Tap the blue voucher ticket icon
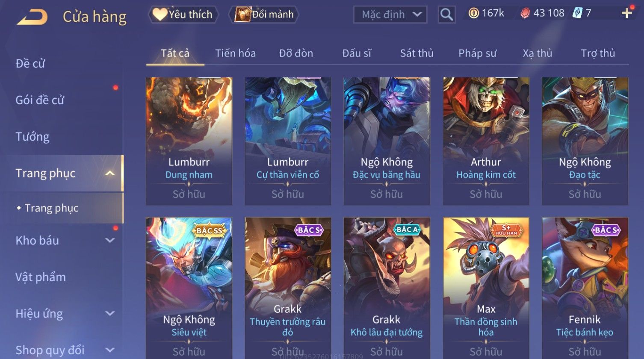The height and width of the screenshot is (359, 644). (x=577, y=13)
